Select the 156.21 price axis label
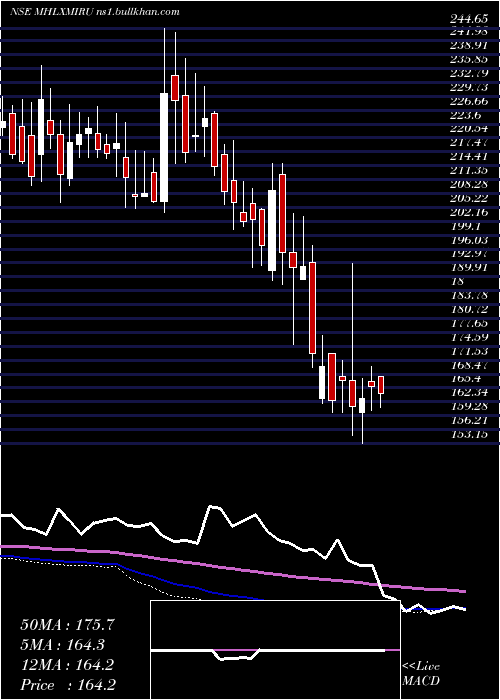 (469, 420)
